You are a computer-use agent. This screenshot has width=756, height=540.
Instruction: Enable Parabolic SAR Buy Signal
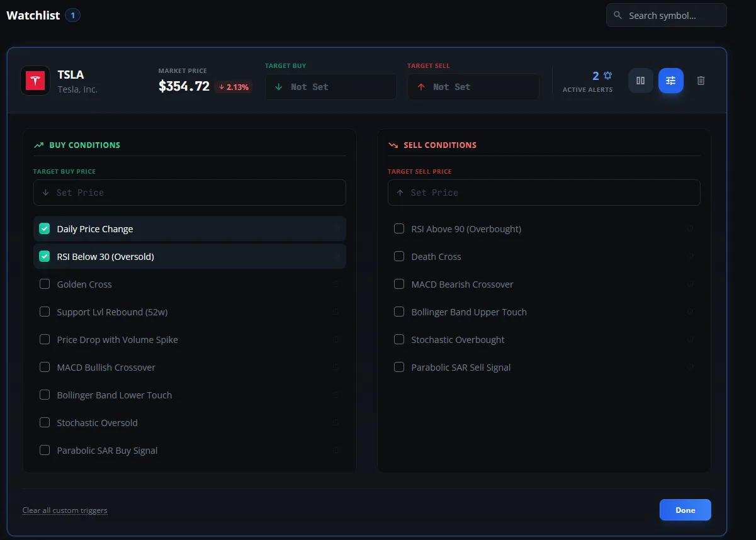click(45, 450)
